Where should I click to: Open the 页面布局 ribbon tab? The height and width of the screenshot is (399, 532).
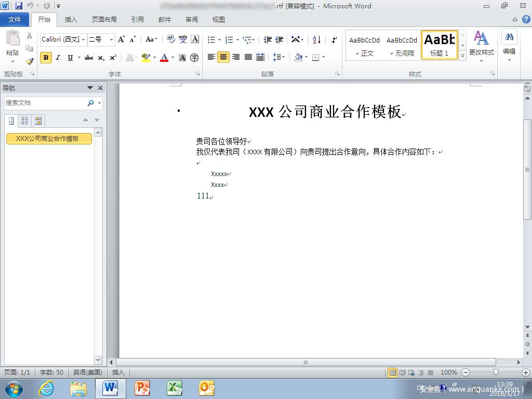click(x=104, y=20)
